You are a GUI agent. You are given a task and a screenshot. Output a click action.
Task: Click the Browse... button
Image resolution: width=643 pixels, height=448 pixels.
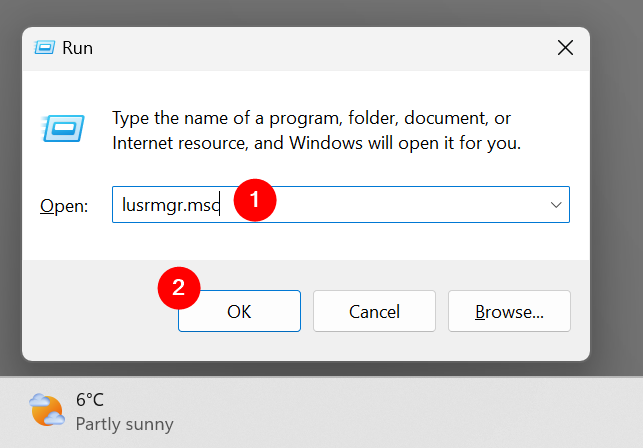(509, 312)
